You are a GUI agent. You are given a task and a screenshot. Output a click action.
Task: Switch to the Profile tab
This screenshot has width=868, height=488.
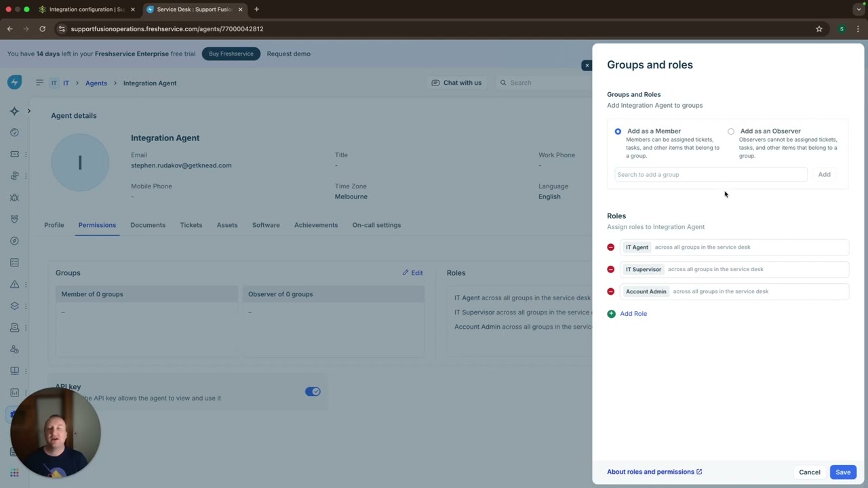pos(54,225)
